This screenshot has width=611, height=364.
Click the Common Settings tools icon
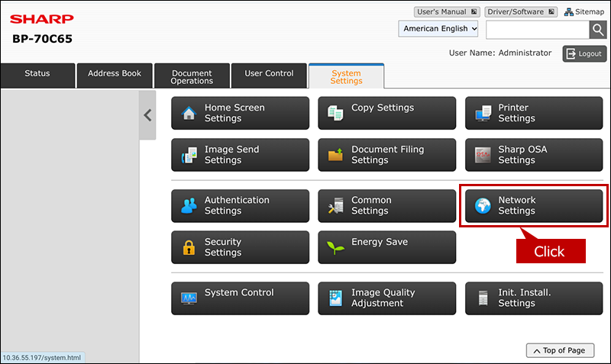(335, 205)
